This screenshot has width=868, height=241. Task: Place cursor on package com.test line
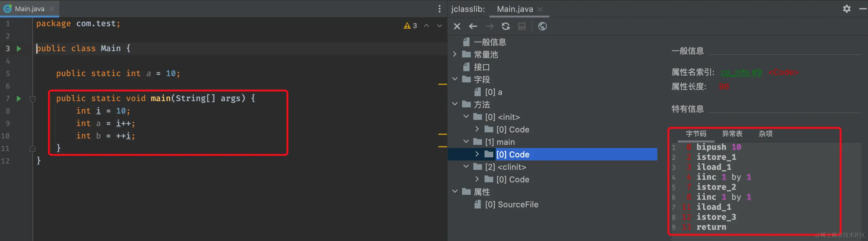[x=78, y=24]
